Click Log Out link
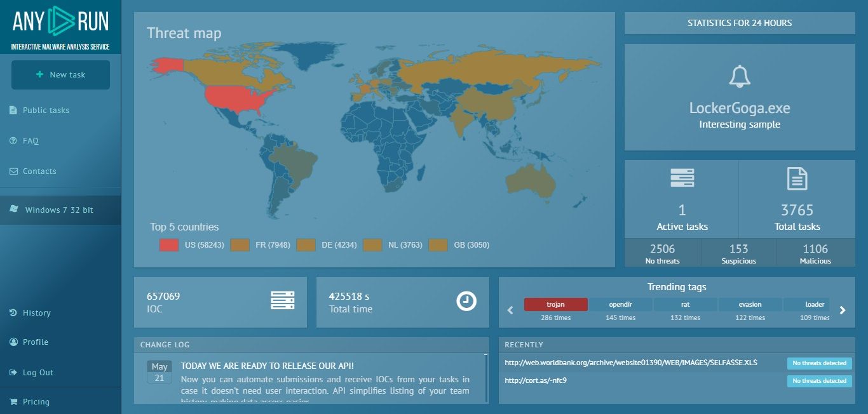Viewport: 868px width, 414px height. point(38,373)
